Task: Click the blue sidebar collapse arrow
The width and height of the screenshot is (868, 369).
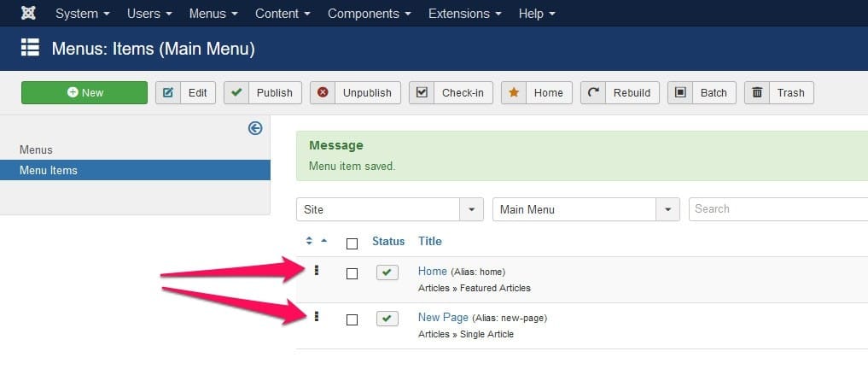Action: click(x=255, y=128)
